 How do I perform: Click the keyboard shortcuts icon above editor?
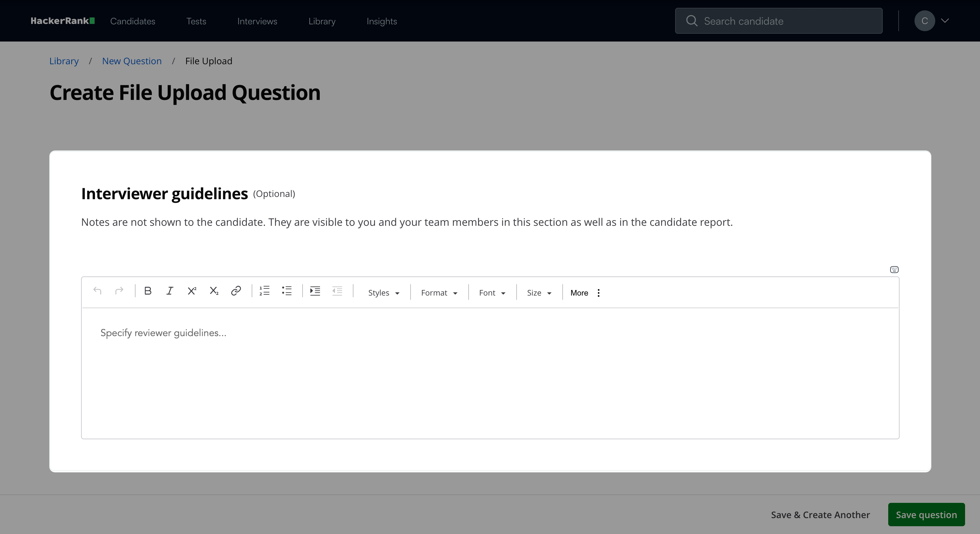tap(894, 270)
